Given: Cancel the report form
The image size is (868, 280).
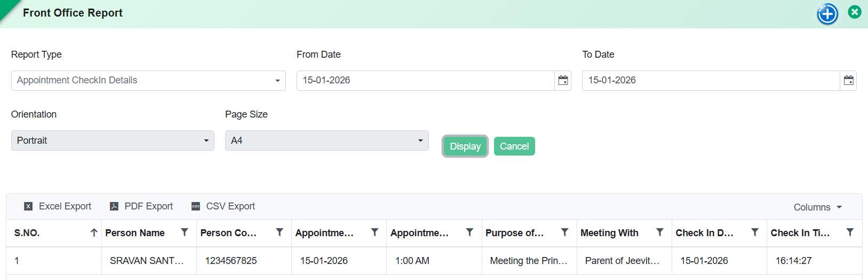Looking at the screenshot, I should coord(514,146).
